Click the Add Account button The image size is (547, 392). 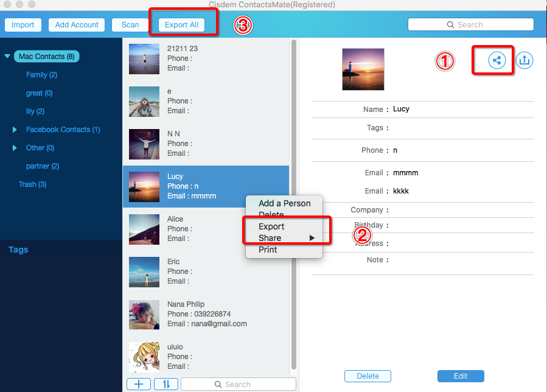(77, 25)
